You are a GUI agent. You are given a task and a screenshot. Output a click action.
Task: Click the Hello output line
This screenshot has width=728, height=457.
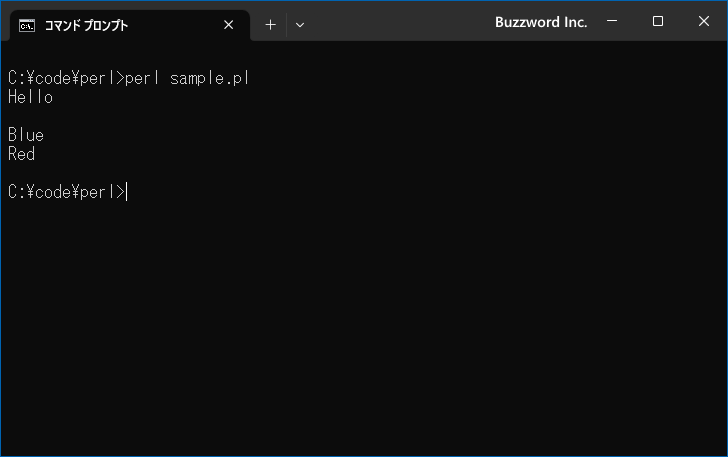pos(30,97)
